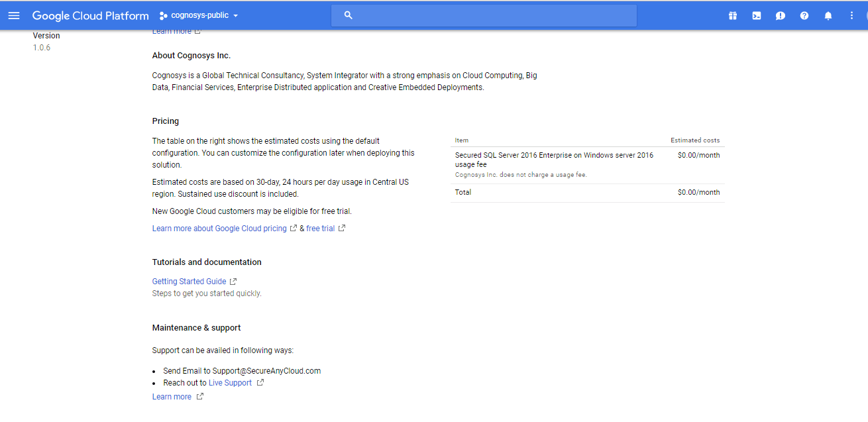Click external-link icon after free trial
The height and width of the screenshot is (422, 868).
point(342,229)
